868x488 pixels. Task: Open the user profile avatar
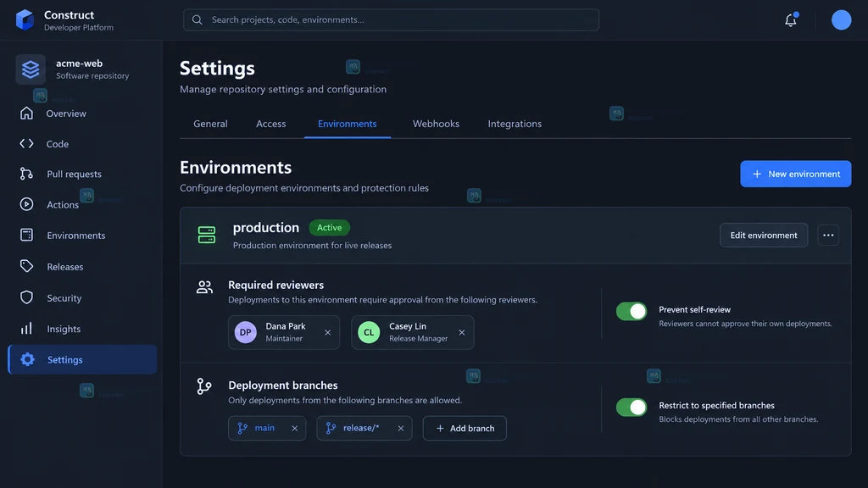pyautogui.click(x=841, y=20)
